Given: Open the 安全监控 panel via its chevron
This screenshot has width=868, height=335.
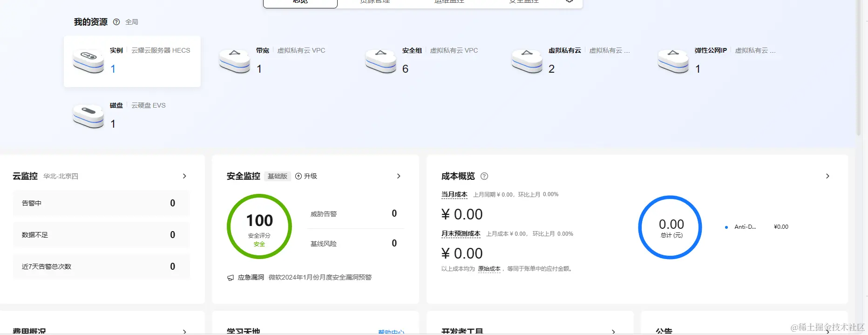Looking at the screenshot, I should coord(399,176).
